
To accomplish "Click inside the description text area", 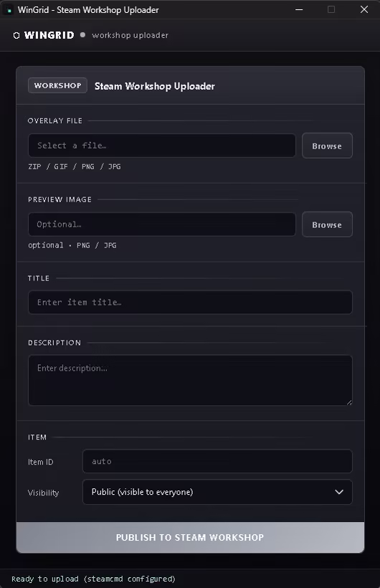I will pyautogui.click(x=190, y=380).
